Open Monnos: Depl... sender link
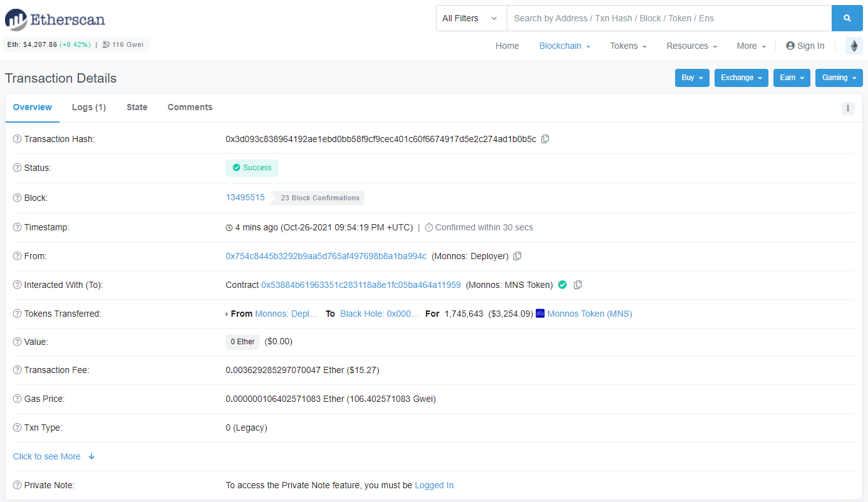 (286, 314)
